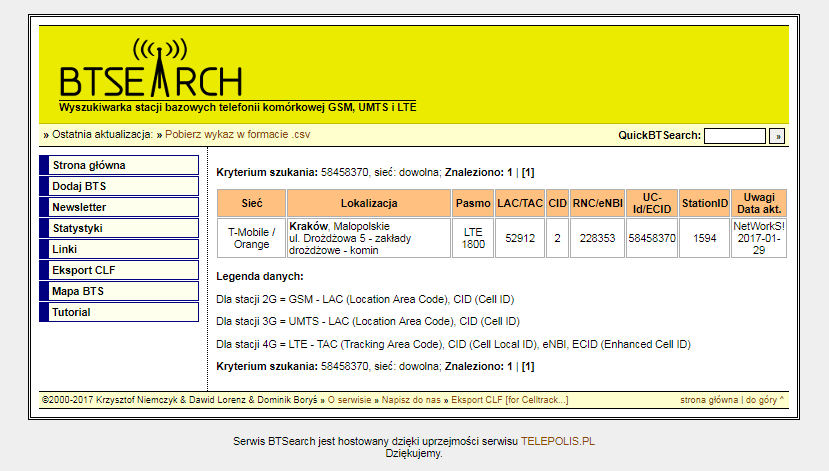Screen dimensions: 829x471
Task: Go to page [1] in top pagination
Action: pyautogui.click(x=528, y=172)
